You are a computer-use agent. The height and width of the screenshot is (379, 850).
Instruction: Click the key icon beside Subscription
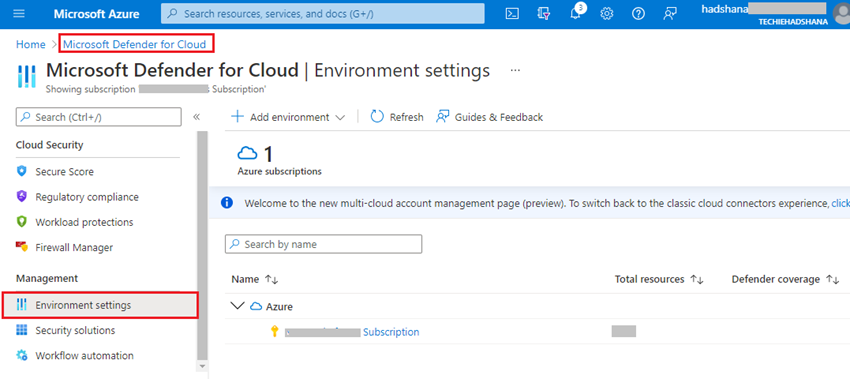click(274, 331)
